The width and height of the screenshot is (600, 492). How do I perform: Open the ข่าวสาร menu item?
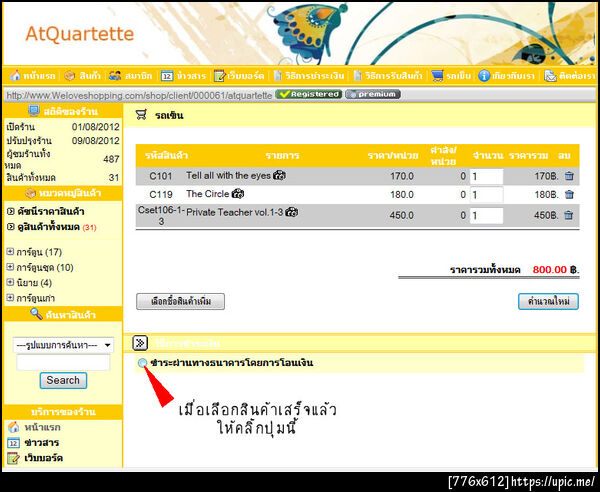(x=191, y=76)
